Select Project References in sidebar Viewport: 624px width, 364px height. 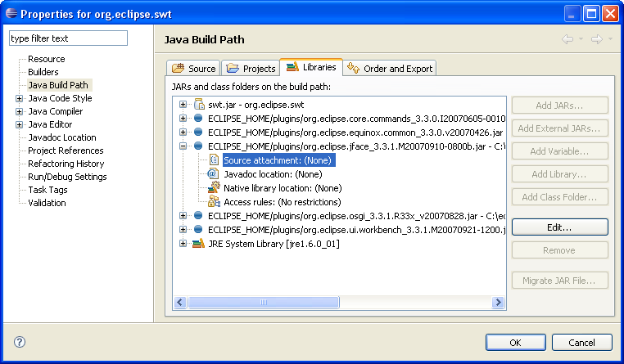[x=66, y=151]
